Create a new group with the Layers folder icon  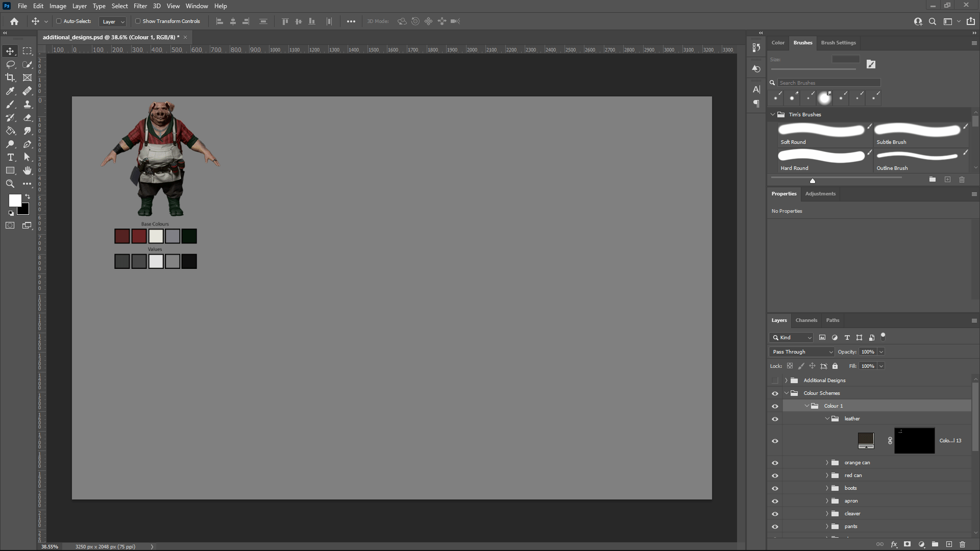click(x=935, y=544)
